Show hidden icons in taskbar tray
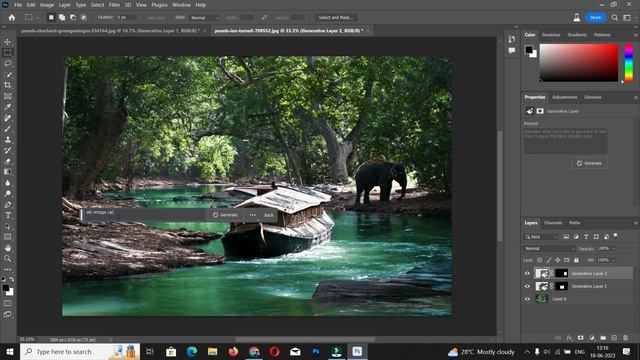 pos(527,352)
